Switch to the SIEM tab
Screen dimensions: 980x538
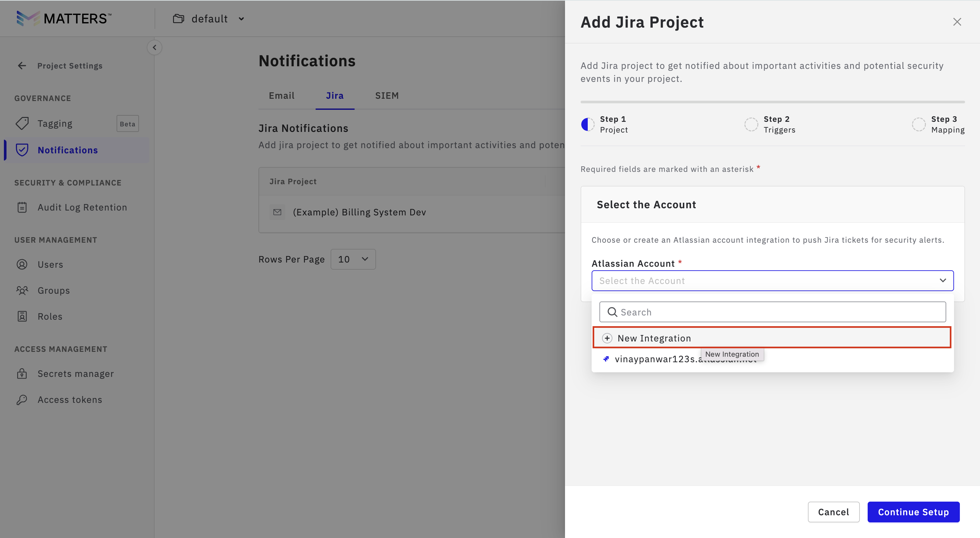(x=387, y=96)
